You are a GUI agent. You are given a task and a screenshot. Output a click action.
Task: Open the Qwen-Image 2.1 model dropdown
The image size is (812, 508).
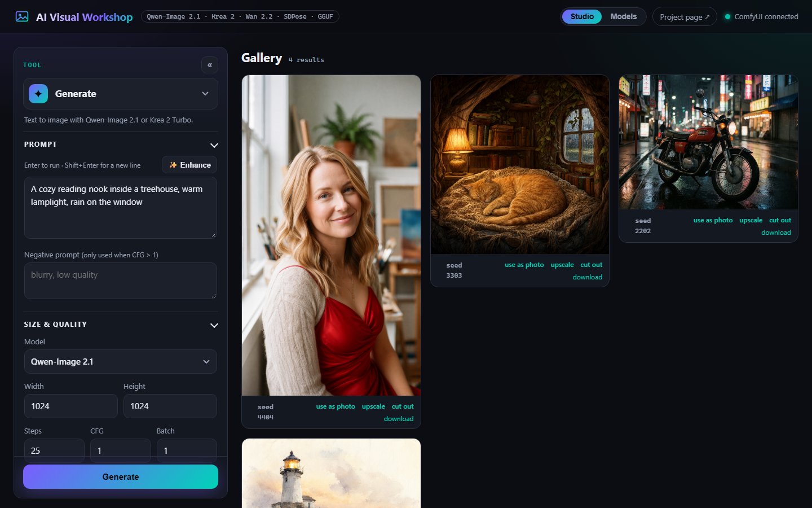pos(121,362)
